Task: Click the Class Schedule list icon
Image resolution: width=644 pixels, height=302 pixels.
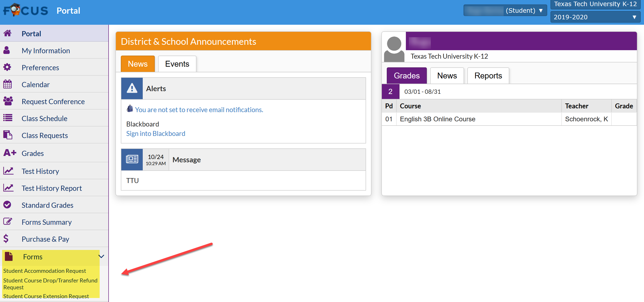Action: (8, 118)
